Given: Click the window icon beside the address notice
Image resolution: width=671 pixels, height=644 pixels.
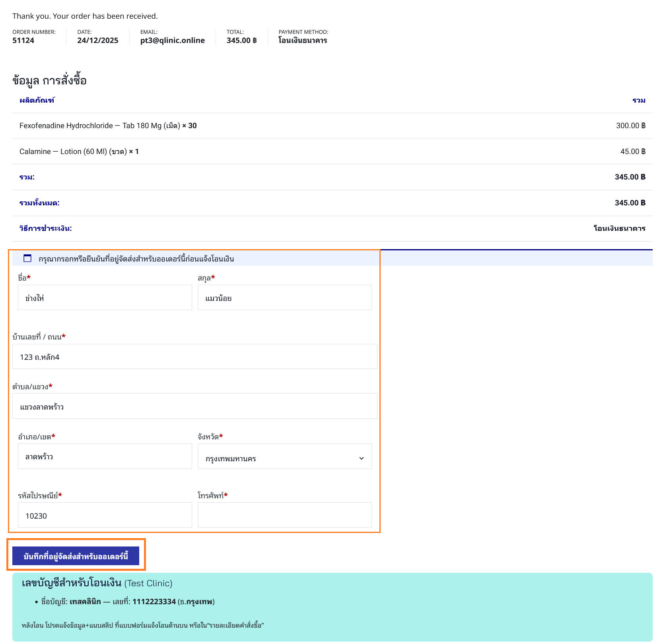Looking at the screenshot, I should 27,258.
